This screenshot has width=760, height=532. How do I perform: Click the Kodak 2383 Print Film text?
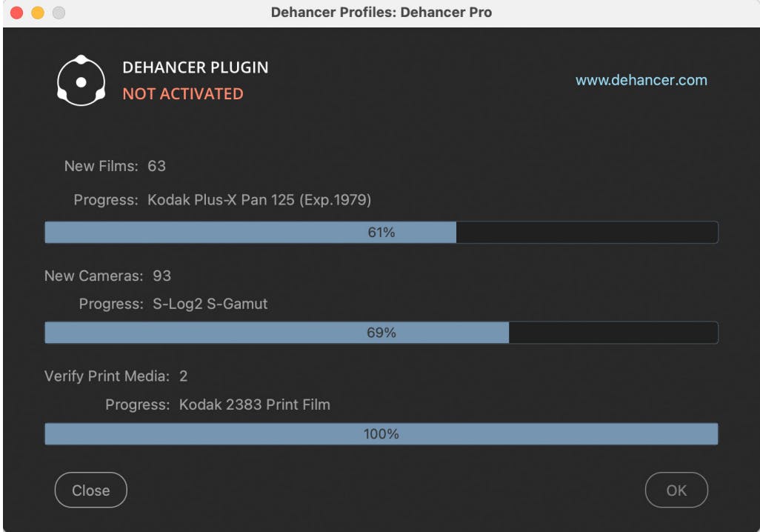click(254, 405)
